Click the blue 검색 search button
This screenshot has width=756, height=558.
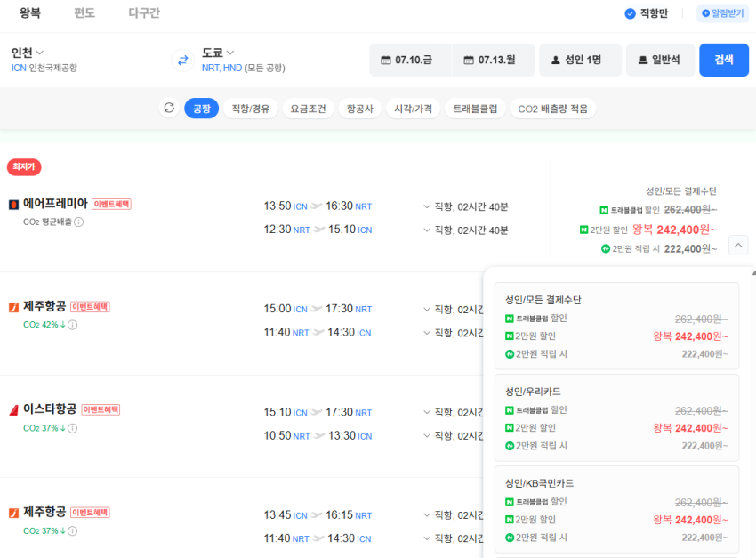click(x=724, y=60)
